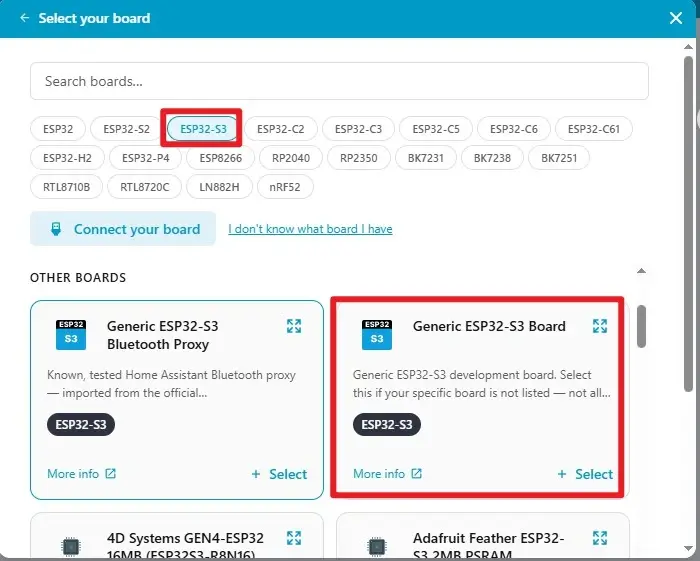700x561 pixels.
Task: Open More info for Generic ESP32-S3 Board
Action: point(387,474)
